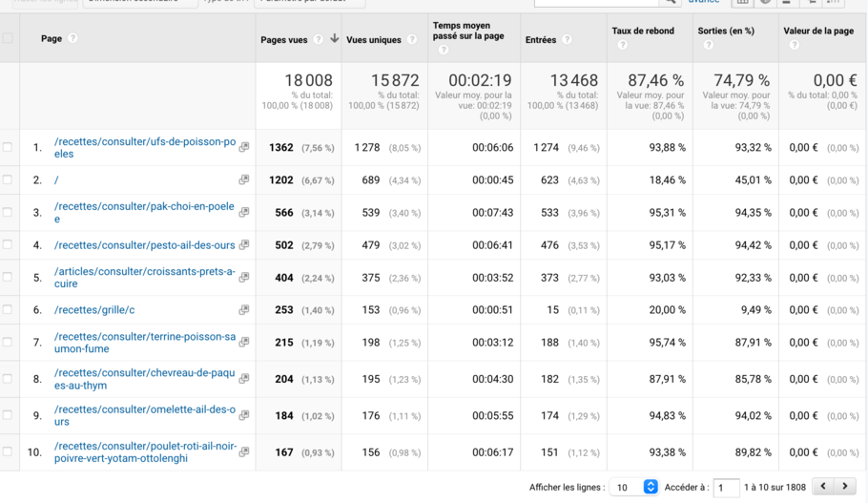Image resolution: width=868 pixels, height=503 pixels.
Task: Click the popout icon for the homepage row
Action: [x=244, y=180]
